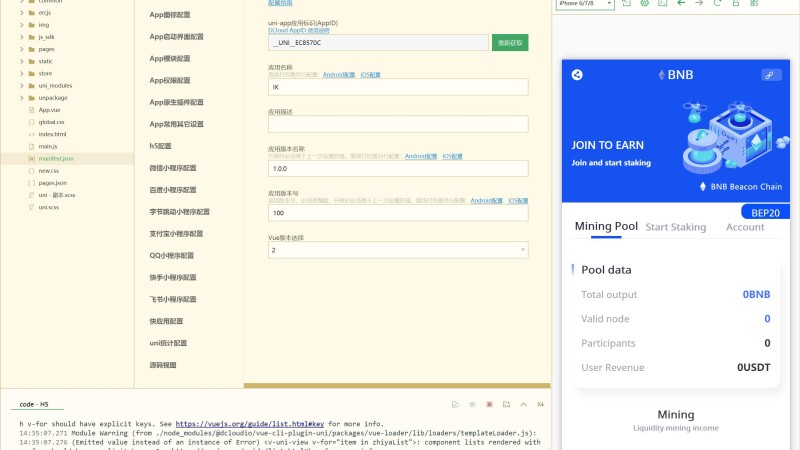Screen dimensions: 800x450
Task: Click the img folder icon
Action: (x=32, y=25)
